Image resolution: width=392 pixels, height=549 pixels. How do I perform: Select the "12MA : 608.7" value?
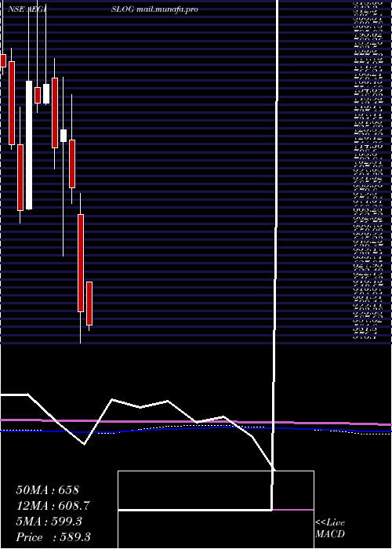pyautogui.click(x=53, y=506)
